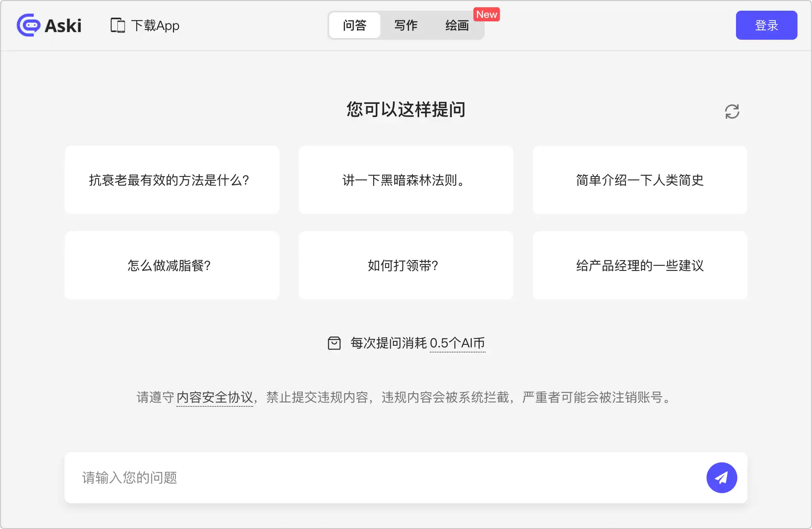Select the prompt 简单介绍一下人类简史
This screenshot has height=529, width=812.
[640, 180]
